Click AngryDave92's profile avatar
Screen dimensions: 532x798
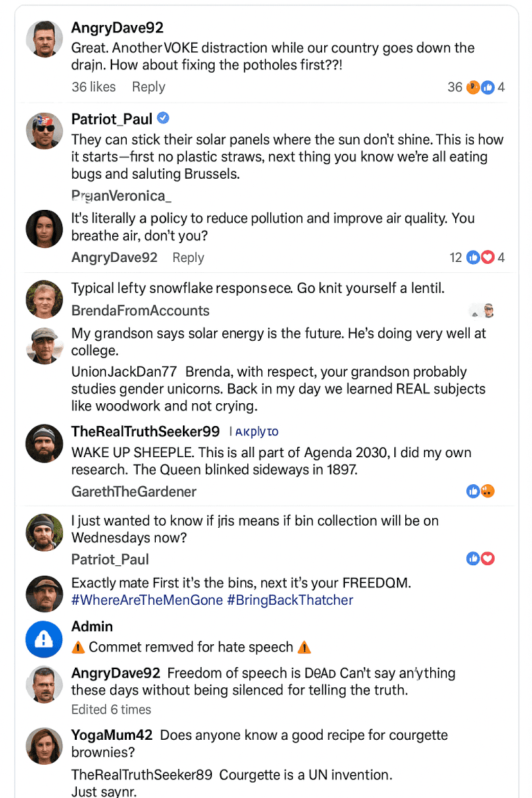coord(44,38)
